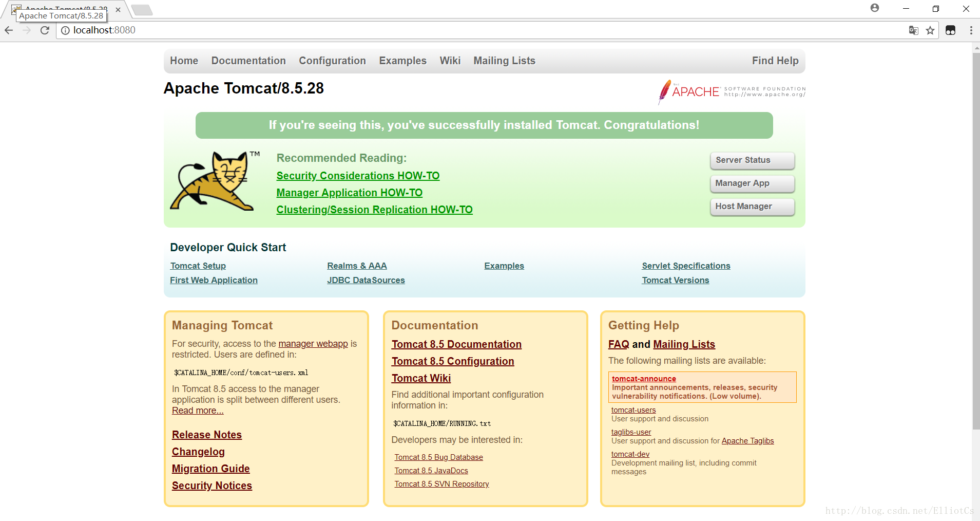Open the FAQ link under Getting Help
This screenshot has height=521, width=980.
click(x=619, y=344)
